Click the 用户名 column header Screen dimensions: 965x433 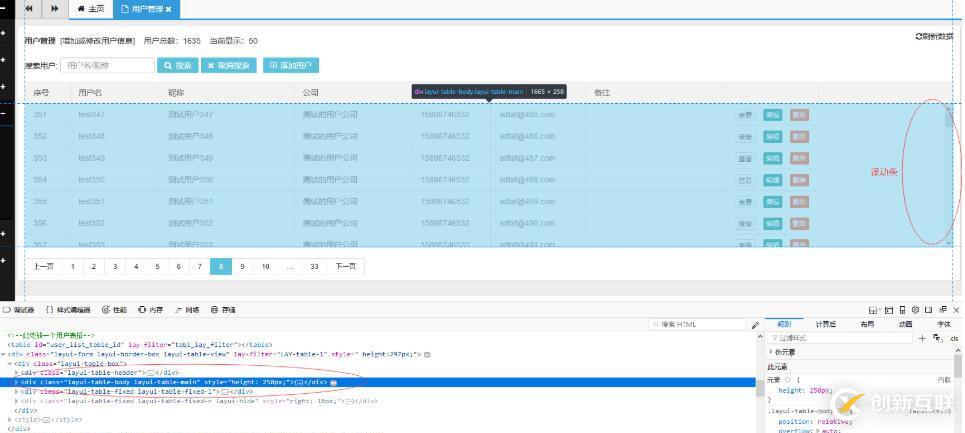tap(90, 93)
